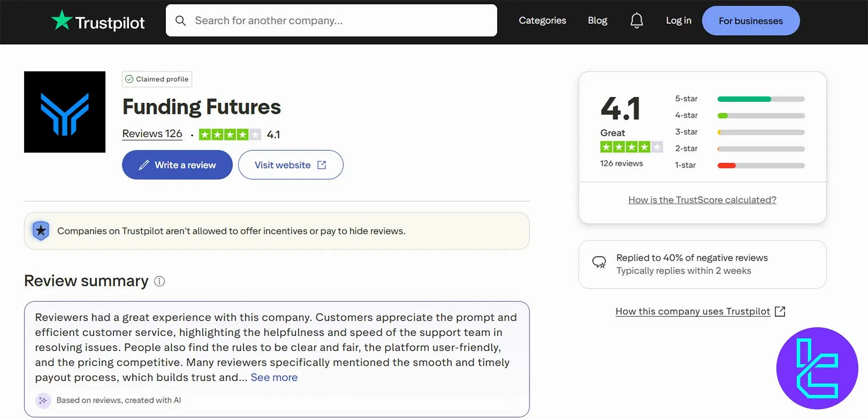The width and height of the screenshot is (868, 419).
Task: Filter reviews by 1-star bar
Action: [760, 166]
